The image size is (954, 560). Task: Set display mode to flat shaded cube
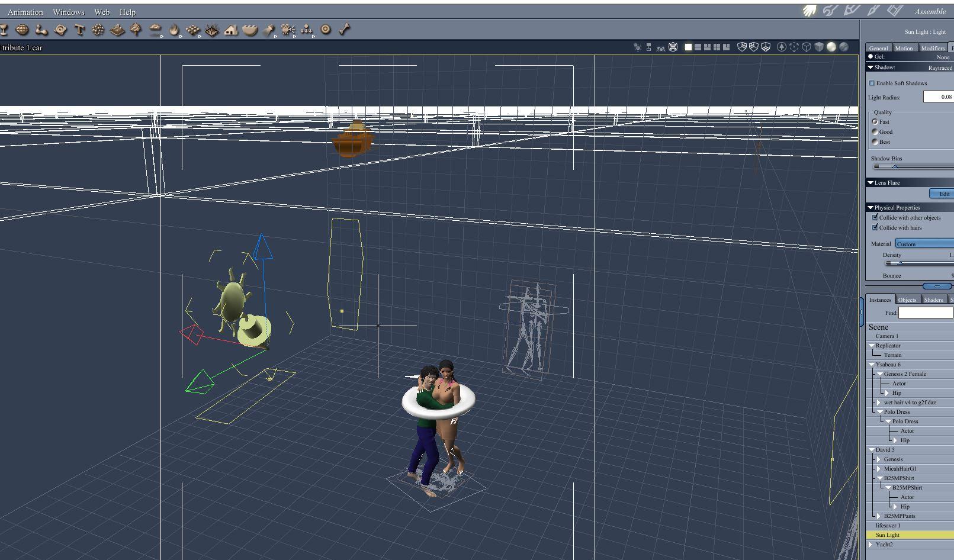pos(819,47)
